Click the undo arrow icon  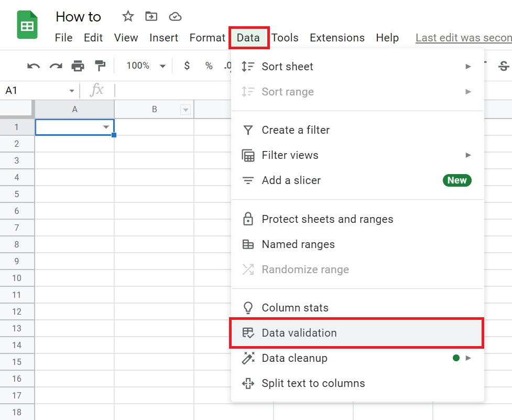(x=34, y=66)
